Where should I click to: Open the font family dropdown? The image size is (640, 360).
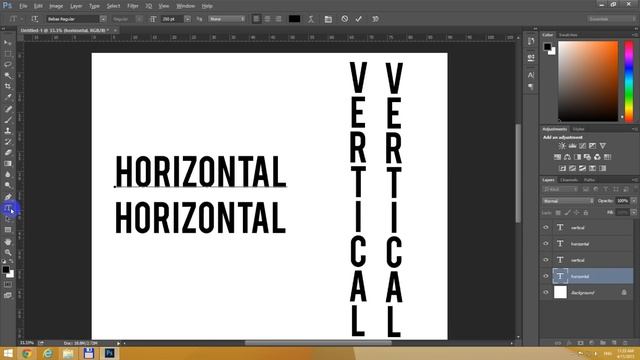tap(103, 19)
